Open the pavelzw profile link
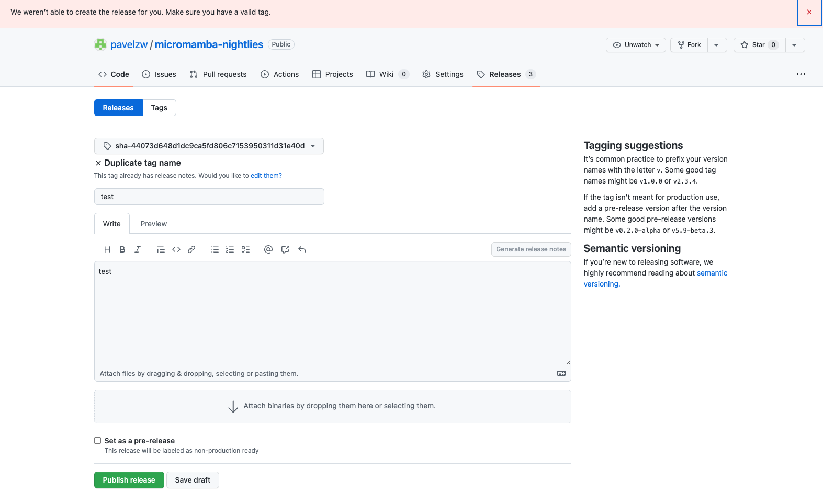The height and width of the screenshot is (504, 823). 129,44
